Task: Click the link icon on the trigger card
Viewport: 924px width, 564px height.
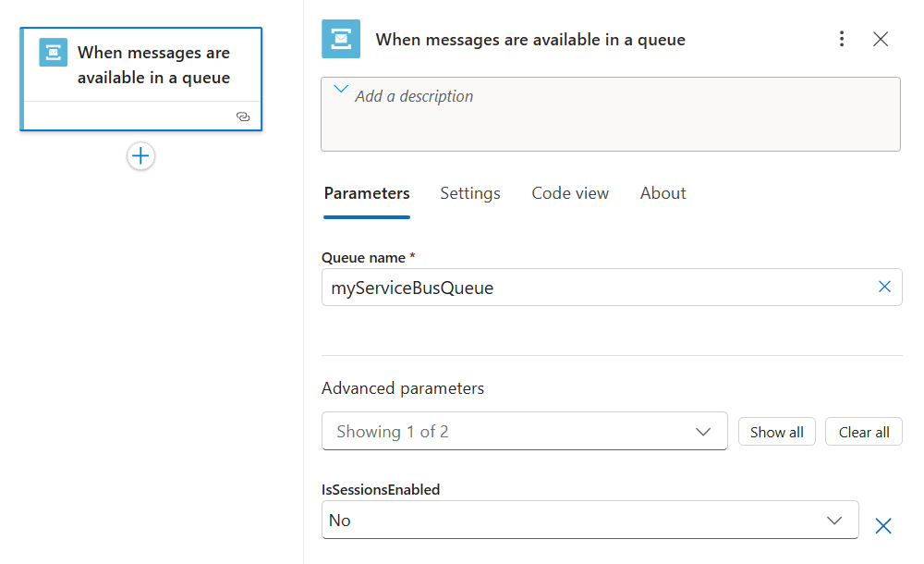Action: tap(243, 116)
